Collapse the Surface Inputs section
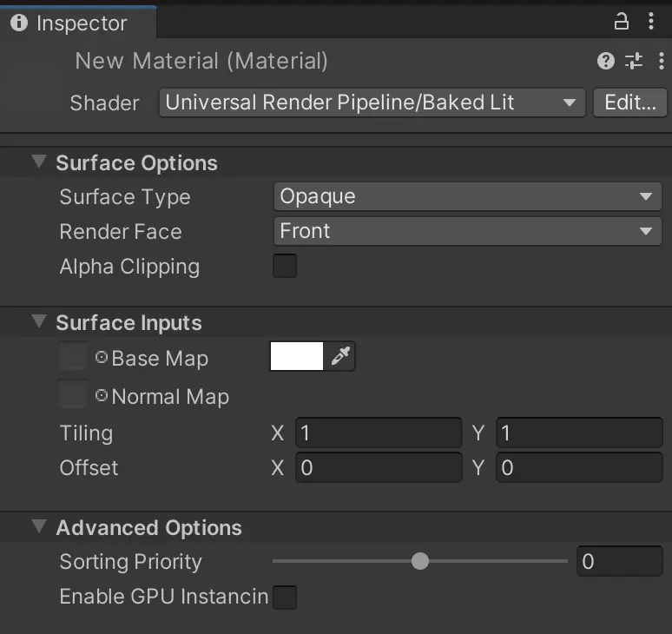672x634 pixels. [x=39, y=322]
